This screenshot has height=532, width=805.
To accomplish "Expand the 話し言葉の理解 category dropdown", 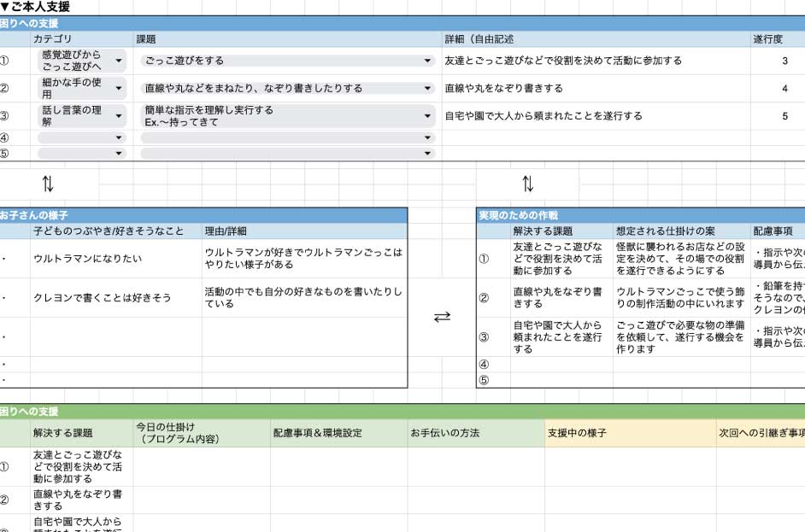I will point(119,116).
